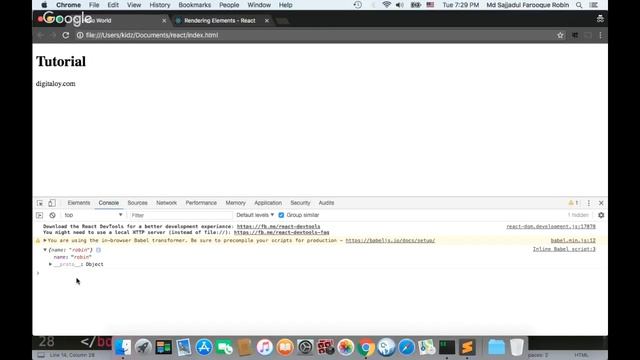Open iBooks from the Dock
The image size is (640, 360).
pyautogui.click(x=285, y=347)
